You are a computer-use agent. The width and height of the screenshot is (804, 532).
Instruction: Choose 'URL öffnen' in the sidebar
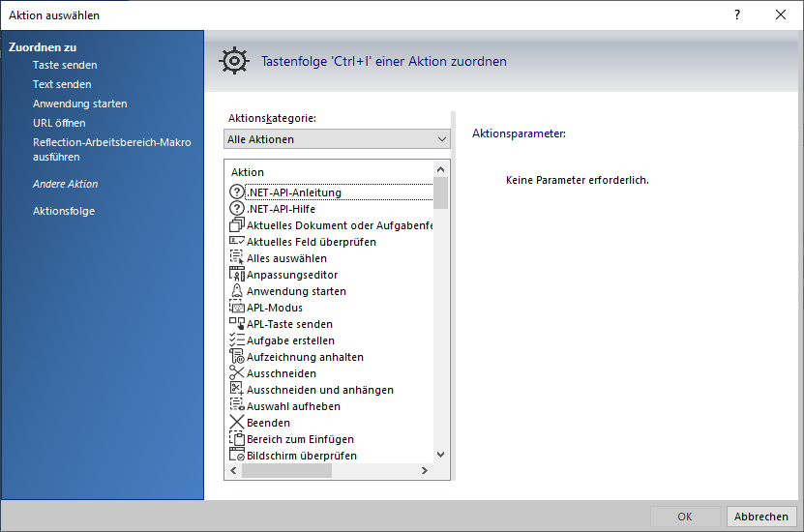pos(59,123)
